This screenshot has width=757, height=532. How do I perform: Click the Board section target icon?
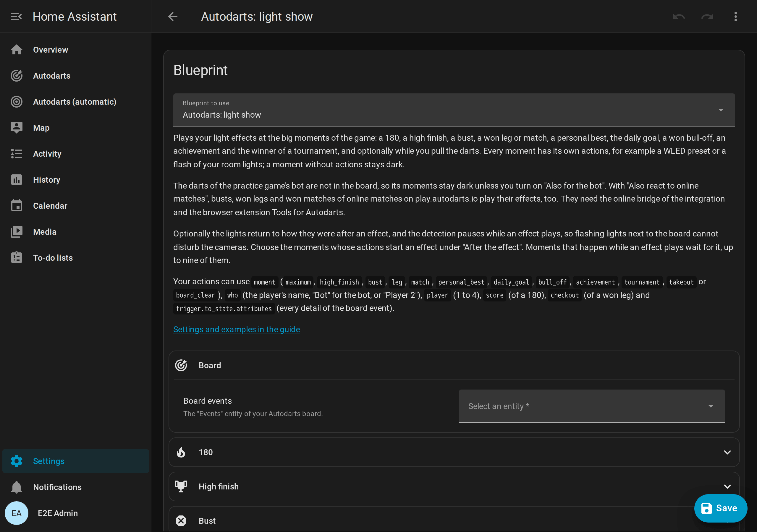coord(181,365)
